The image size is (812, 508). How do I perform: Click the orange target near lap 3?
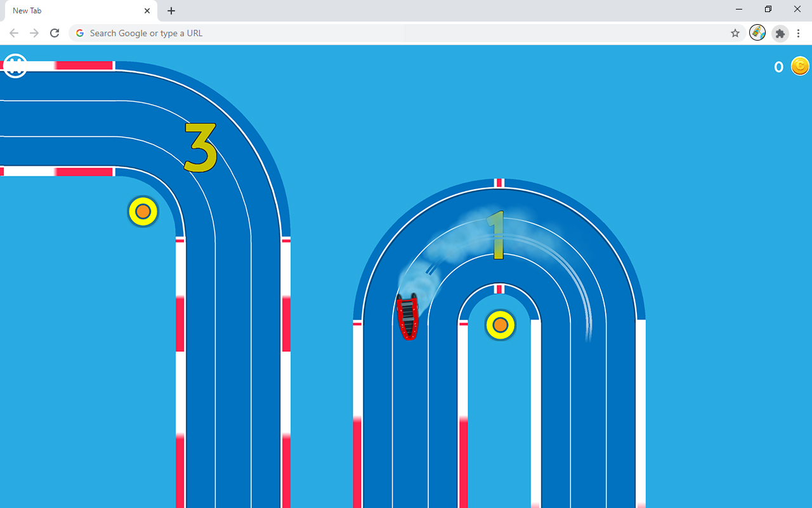[143, 211]
